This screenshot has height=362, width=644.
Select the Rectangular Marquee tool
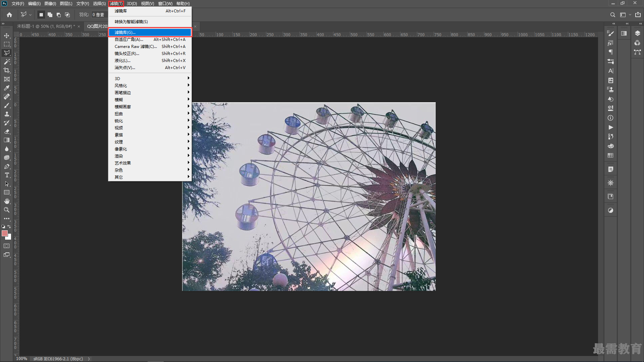[7, 44]
